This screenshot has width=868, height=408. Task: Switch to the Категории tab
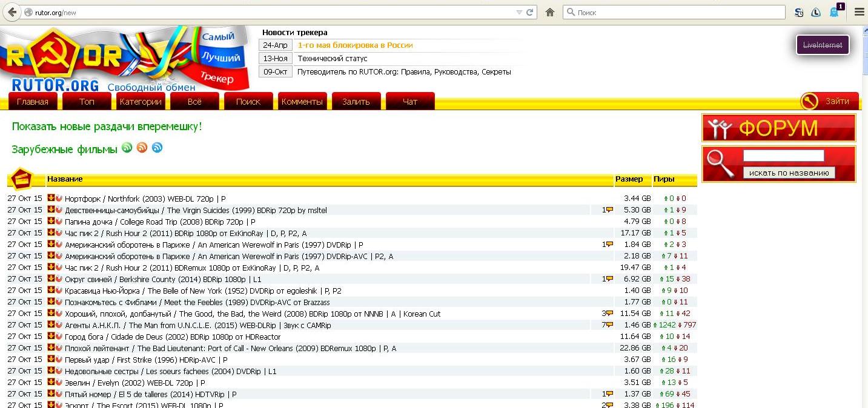(141, 102)
